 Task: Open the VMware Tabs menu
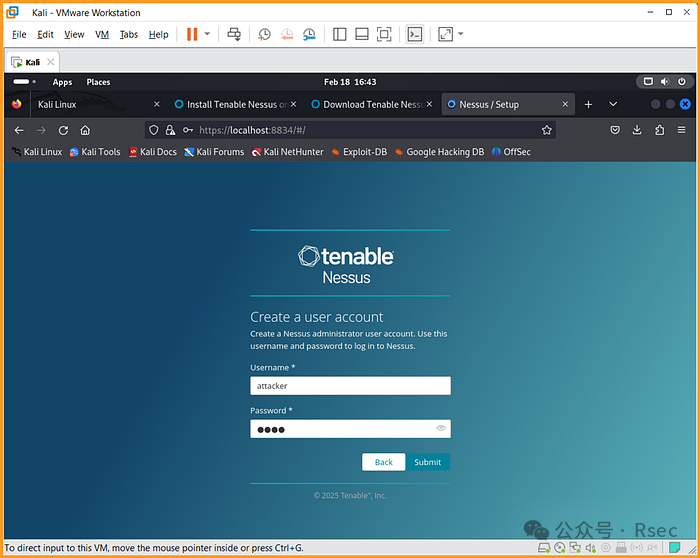point(129,34)
